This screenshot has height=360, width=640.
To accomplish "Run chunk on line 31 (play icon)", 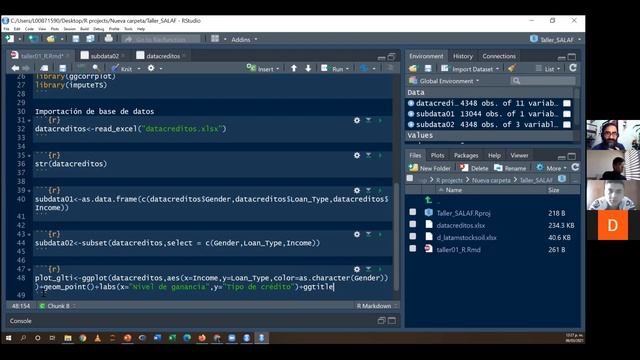I will click(x=380, y=120).
